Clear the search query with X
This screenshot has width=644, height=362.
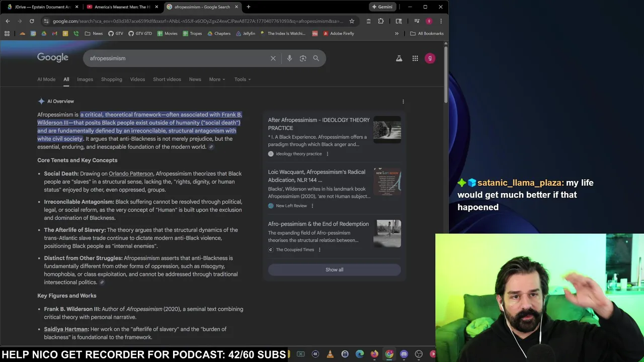pos(273,58)
